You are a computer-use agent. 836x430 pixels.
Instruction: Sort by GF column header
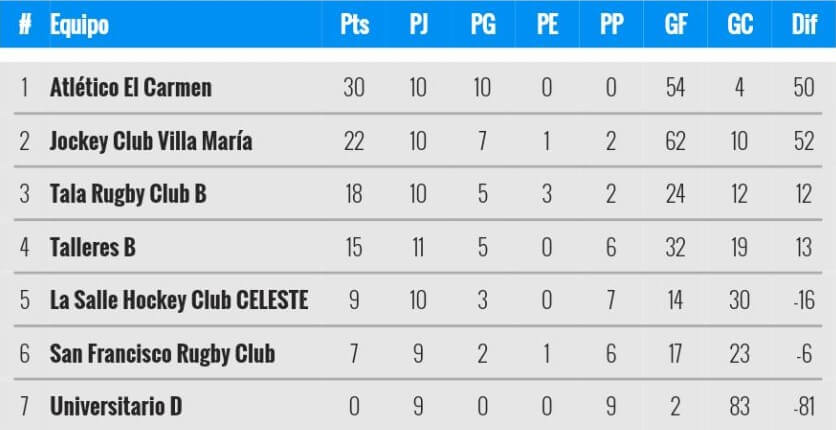click(x=675, y=25)
